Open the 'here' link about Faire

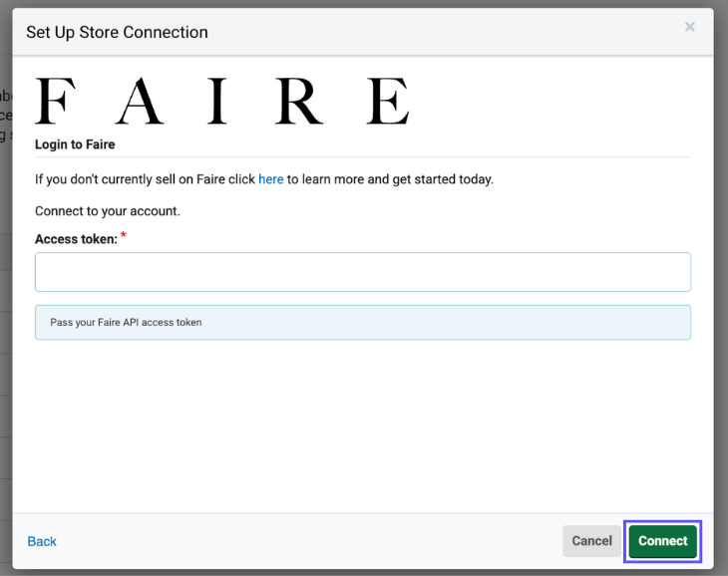[x=270, y=179]
